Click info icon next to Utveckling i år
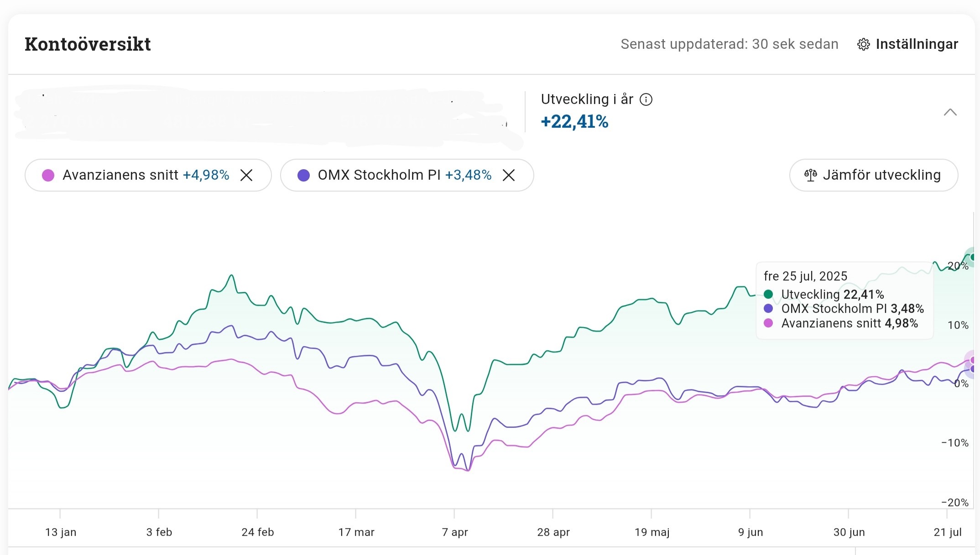The image size is (980, 555). coord(646,99)
